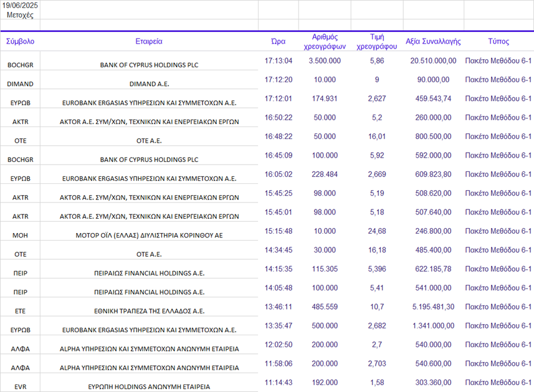This screenshot has width=534, height=392.
Task: Select the 19/06/2025 date cell
Action: click(x=20, y=6)
